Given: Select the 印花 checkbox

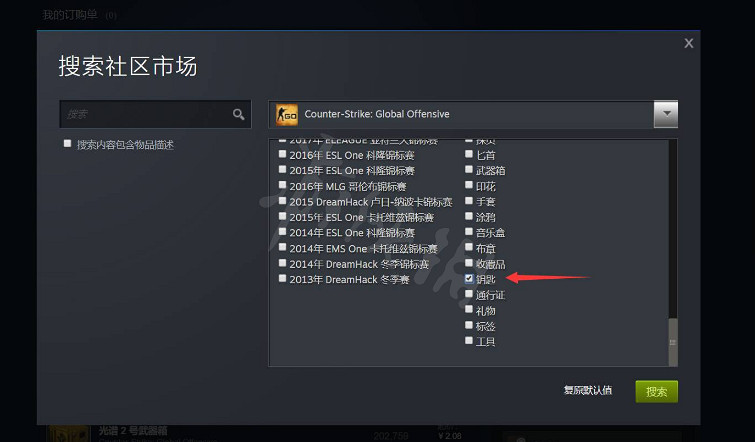Looking at the screenshot, I should pyautogui.click(x=469, y=185).
